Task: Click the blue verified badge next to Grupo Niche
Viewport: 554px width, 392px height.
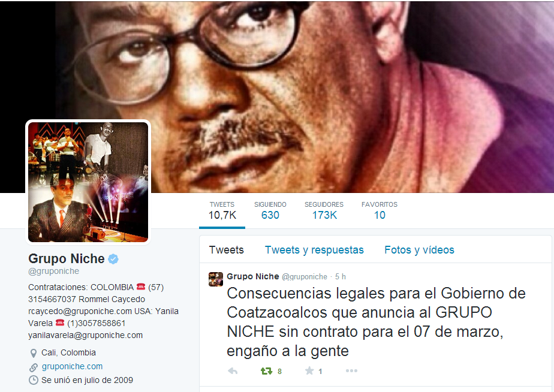Action: click(113, 259)
